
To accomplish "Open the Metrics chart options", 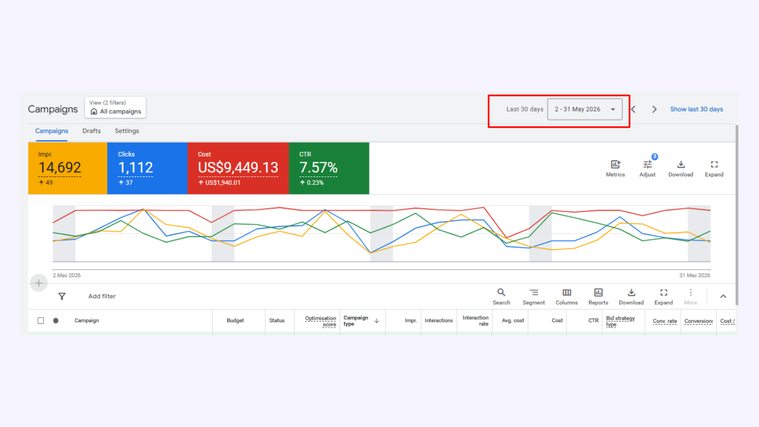I will pyautogui.click(x=615, y=168).
